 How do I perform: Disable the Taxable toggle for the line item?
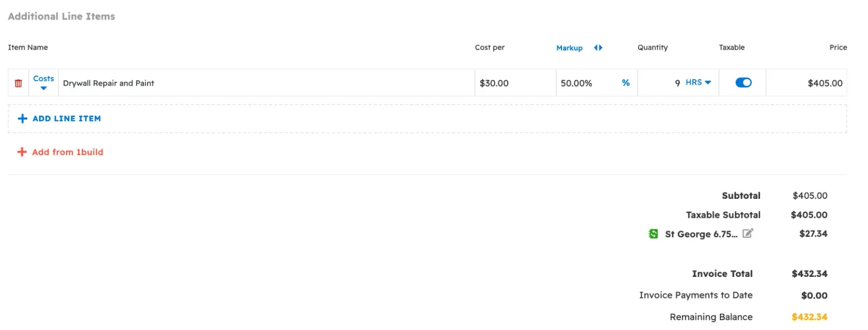click(x=743, y=82)
